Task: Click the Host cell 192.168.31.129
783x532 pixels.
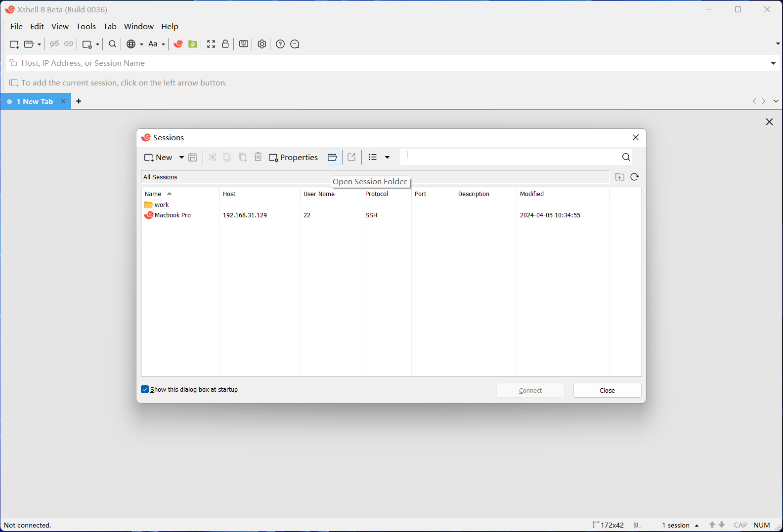Action: (x=245, y=215)
